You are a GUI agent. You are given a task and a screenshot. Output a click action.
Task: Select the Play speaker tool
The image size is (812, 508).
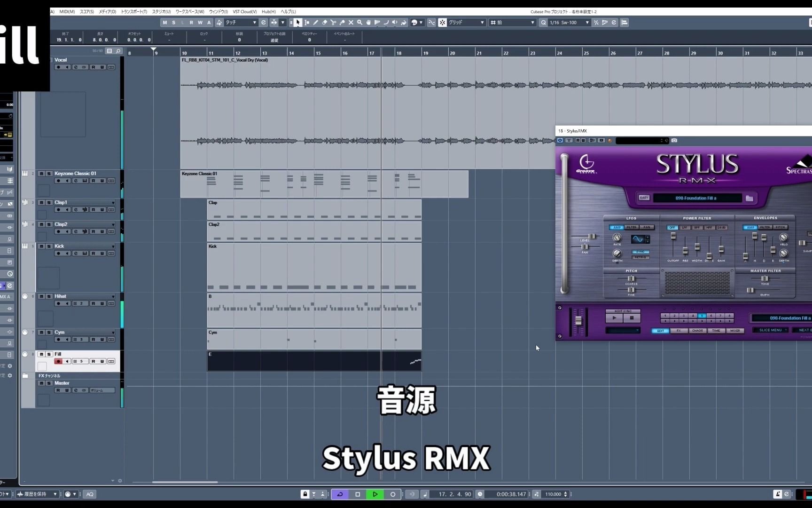click(x=395, y=22)
